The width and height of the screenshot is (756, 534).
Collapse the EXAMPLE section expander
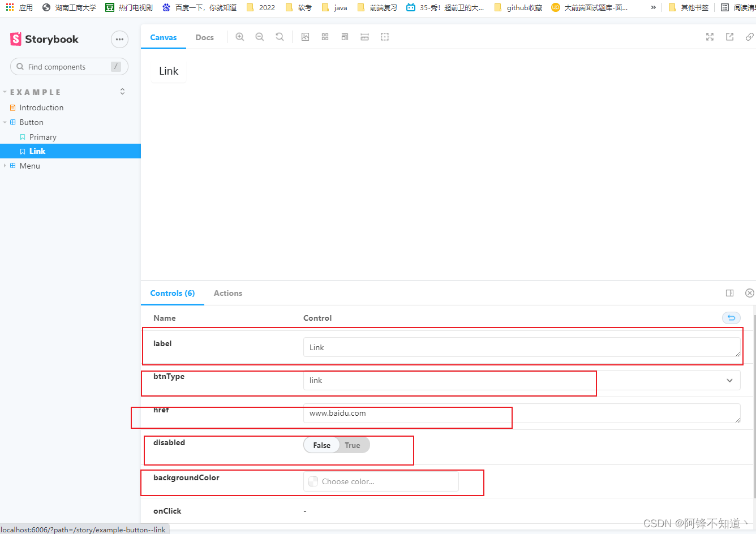(x=5, y=92)
